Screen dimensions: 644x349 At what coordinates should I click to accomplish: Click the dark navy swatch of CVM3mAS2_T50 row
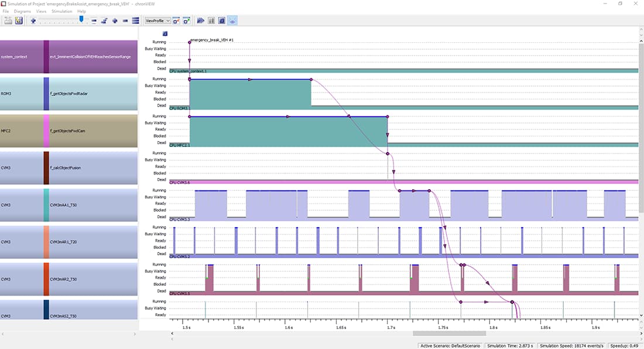(46, 310)
